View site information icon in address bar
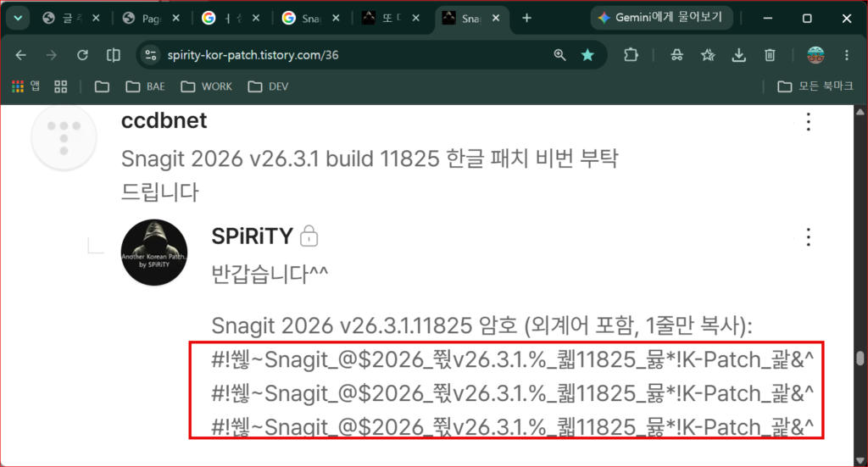 pos(151,55)
